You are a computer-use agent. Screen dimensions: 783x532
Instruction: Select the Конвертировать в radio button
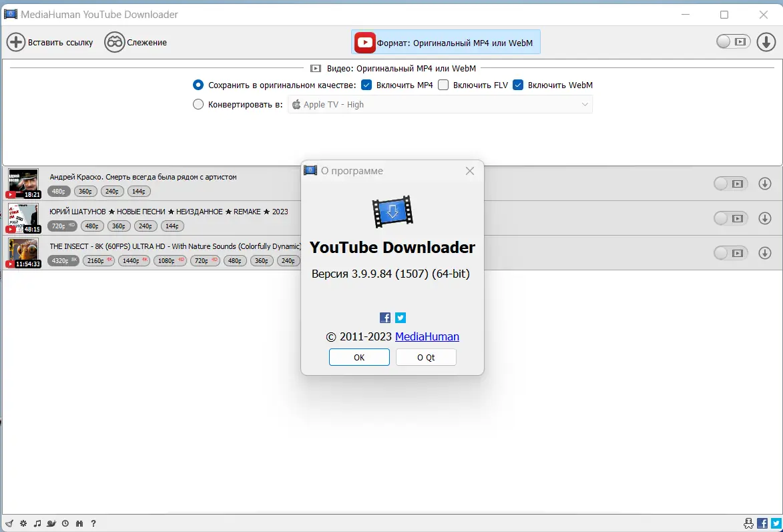click(198, 104)
